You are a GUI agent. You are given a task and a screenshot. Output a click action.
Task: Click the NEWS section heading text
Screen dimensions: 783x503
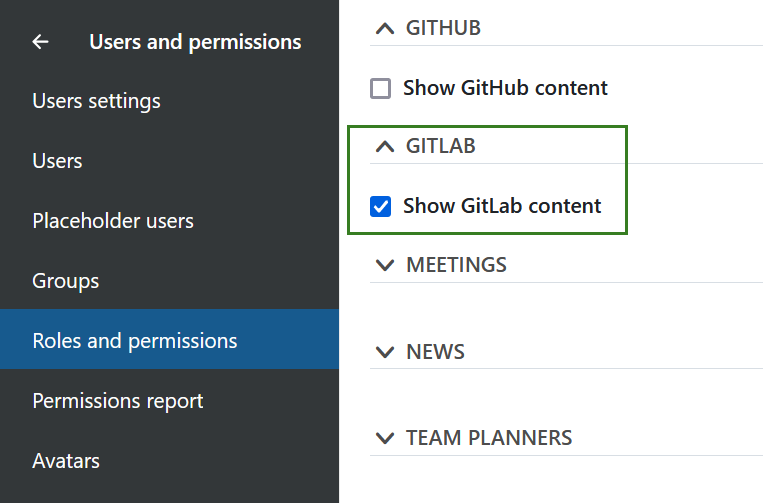435,352
